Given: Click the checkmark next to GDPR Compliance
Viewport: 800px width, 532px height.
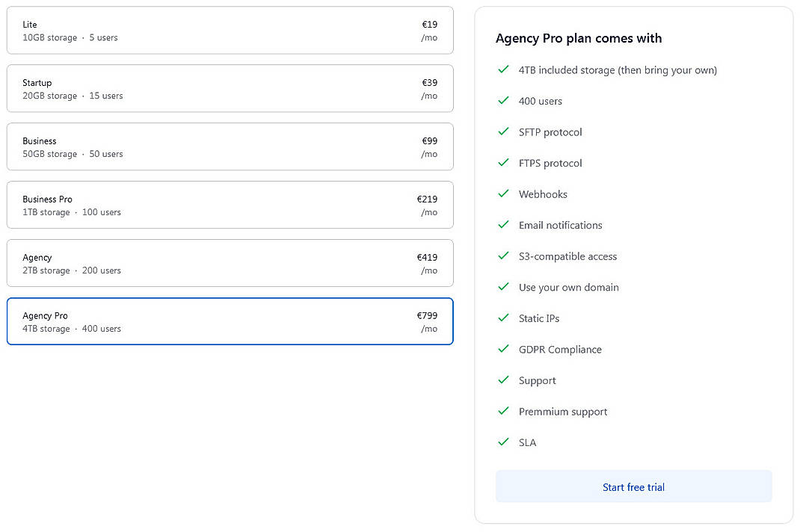Looking at the screenshot, I should coord(503,349).
